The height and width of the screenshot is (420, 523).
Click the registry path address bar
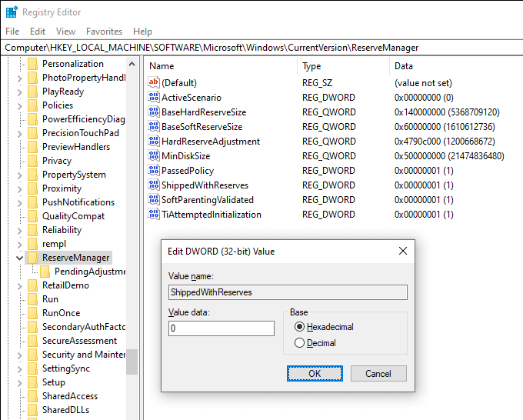(261, 48)
